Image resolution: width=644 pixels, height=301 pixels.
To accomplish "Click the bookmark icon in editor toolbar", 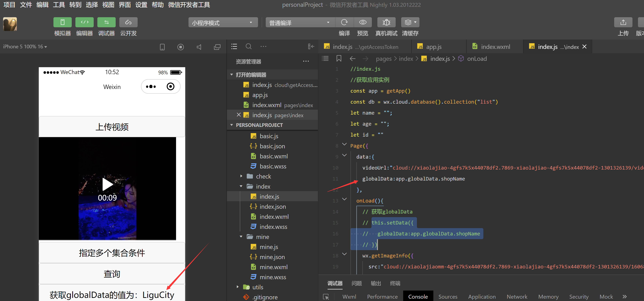I will (339, 59).
